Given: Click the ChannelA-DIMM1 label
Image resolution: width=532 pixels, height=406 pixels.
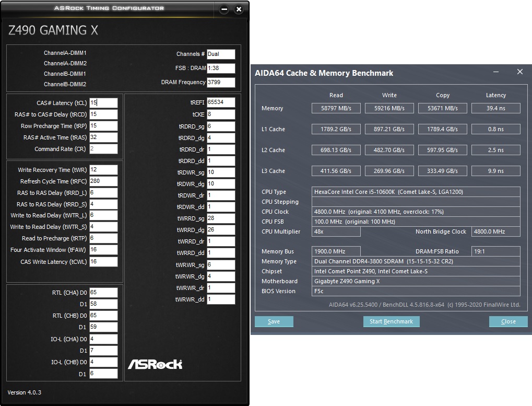Looking at the screenshot, I should point(65,53).
